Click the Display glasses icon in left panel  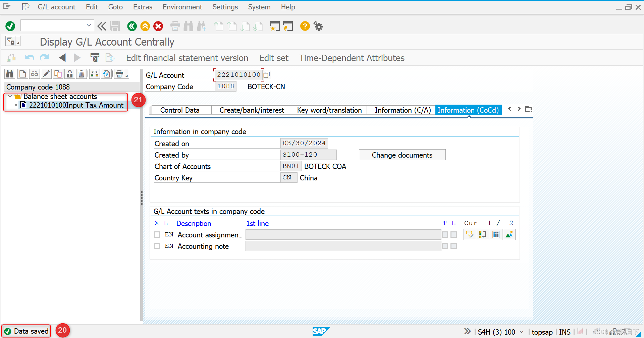click(35, 74)
